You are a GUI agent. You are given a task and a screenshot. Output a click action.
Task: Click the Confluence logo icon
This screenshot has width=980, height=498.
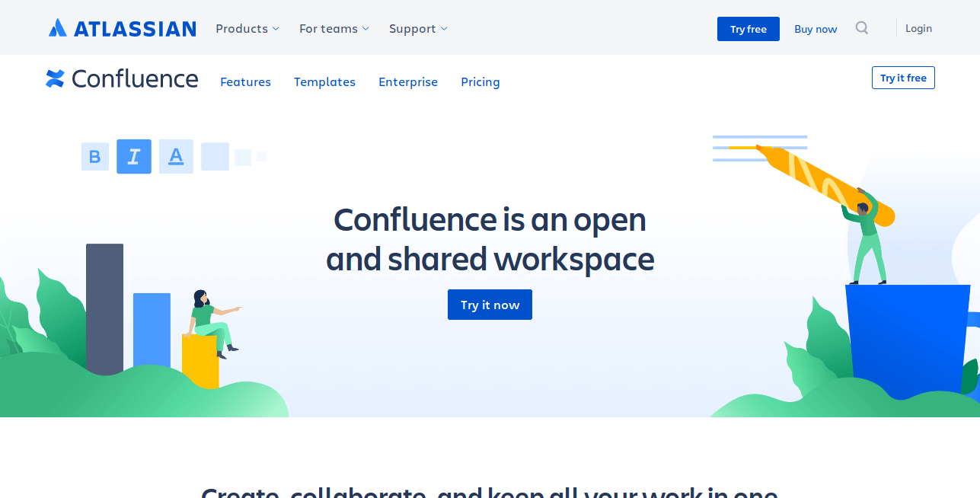click(55, 78)
